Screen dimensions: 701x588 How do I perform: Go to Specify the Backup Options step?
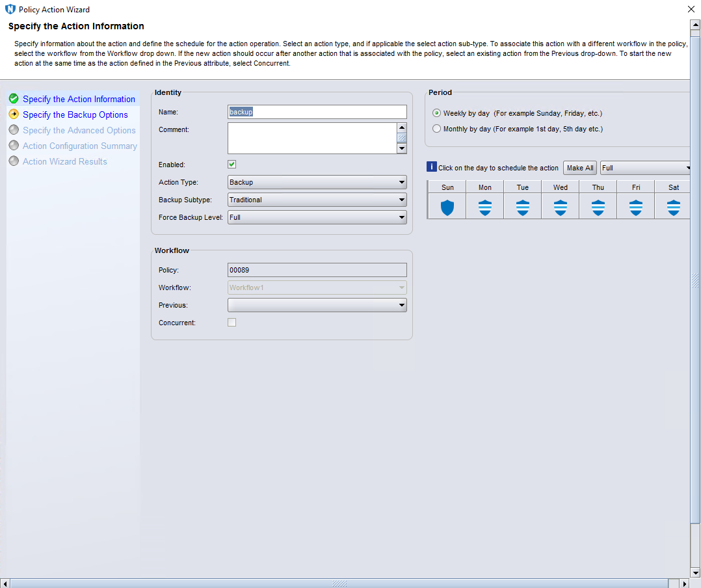(75, 114)
